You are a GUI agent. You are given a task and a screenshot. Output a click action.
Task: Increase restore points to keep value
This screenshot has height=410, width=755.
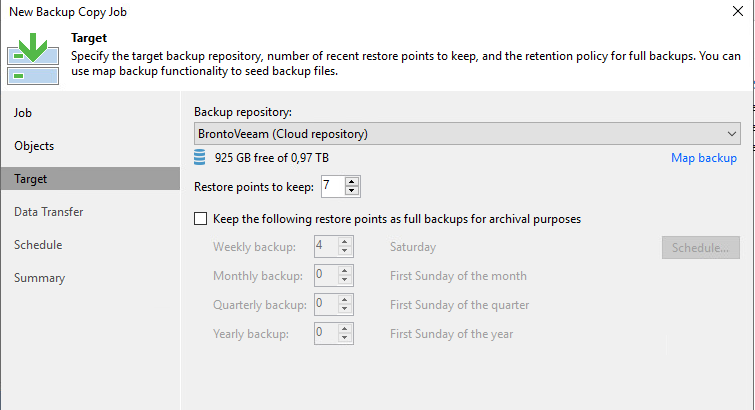point(352,181)
